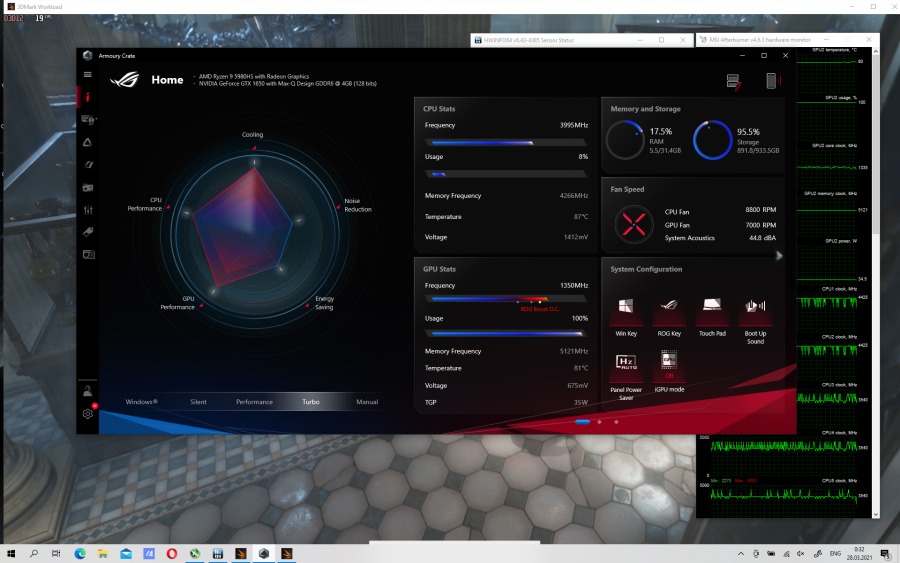Open the Scenario Profiles sliders icon
The height and width of the screenshot is (563, 900).
click(x=88, y=210)
